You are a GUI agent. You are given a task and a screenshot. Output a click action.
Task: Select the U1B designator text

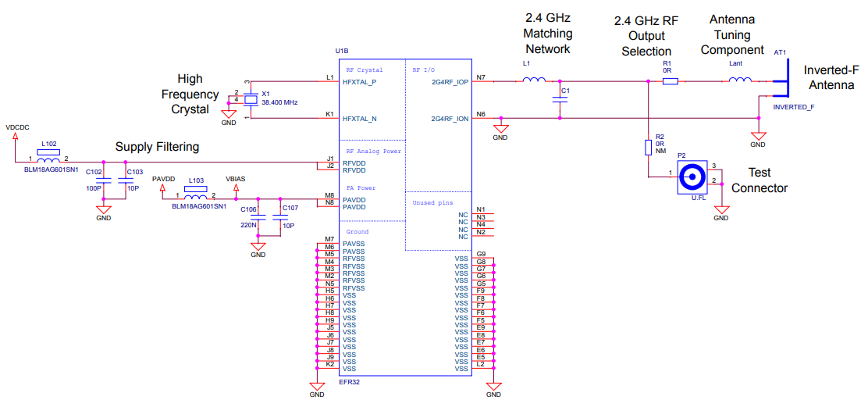coord(342,52)
